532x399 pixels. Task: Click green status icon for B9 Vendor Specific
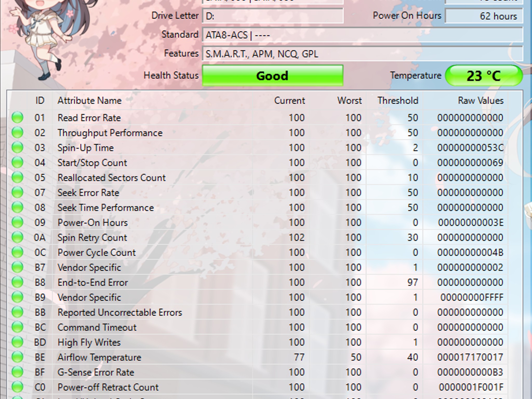pyautogui.click(x=17, y=297)
